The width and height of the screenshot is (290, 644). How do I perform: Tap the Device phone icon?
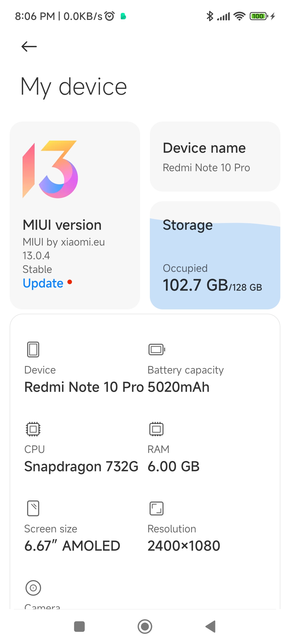pos(33,349)
